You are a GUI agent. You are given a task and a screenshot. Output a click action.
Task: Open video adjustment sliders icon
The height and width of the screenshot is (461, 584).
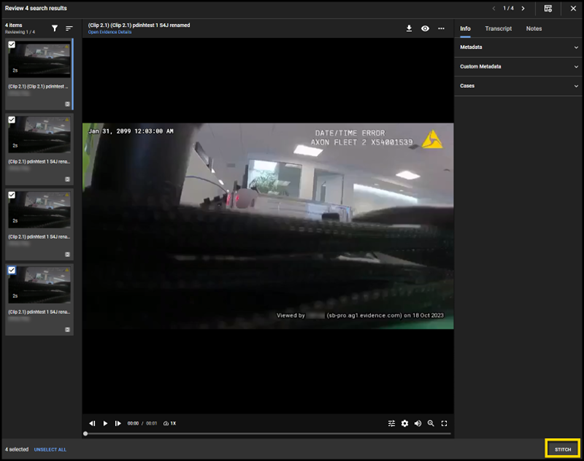pos(391,423)
